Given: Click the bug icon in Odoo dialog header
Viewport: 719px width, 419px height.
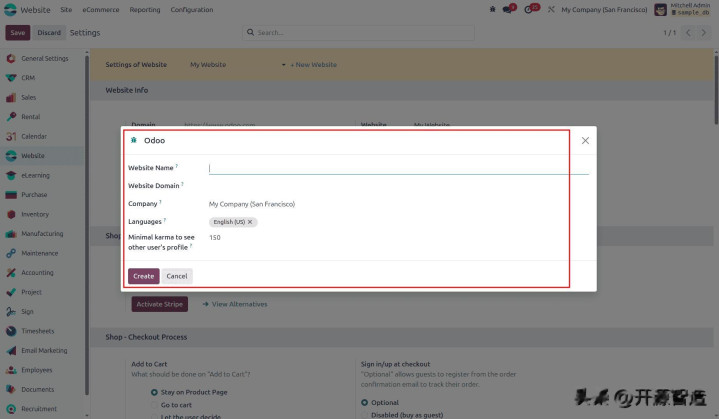Looking at the screenshot, I should (x=133, y=140).
